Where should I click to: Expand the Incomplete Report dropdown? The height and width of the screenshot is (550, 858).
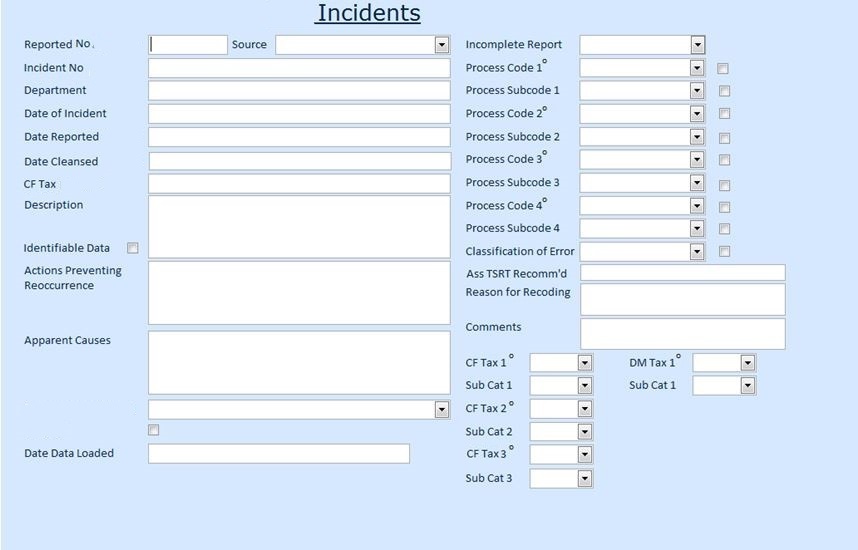[x=697, y=45]
